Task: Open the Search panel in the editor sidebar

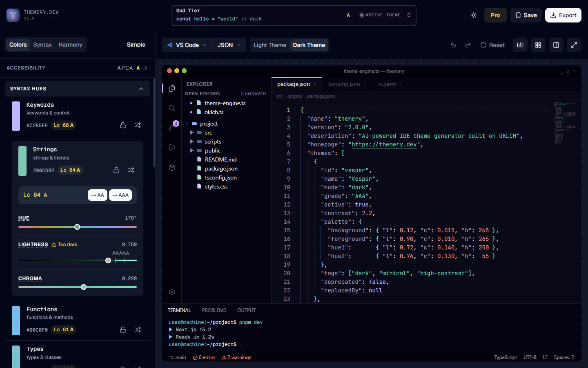Action: click(x=172, y=108)
